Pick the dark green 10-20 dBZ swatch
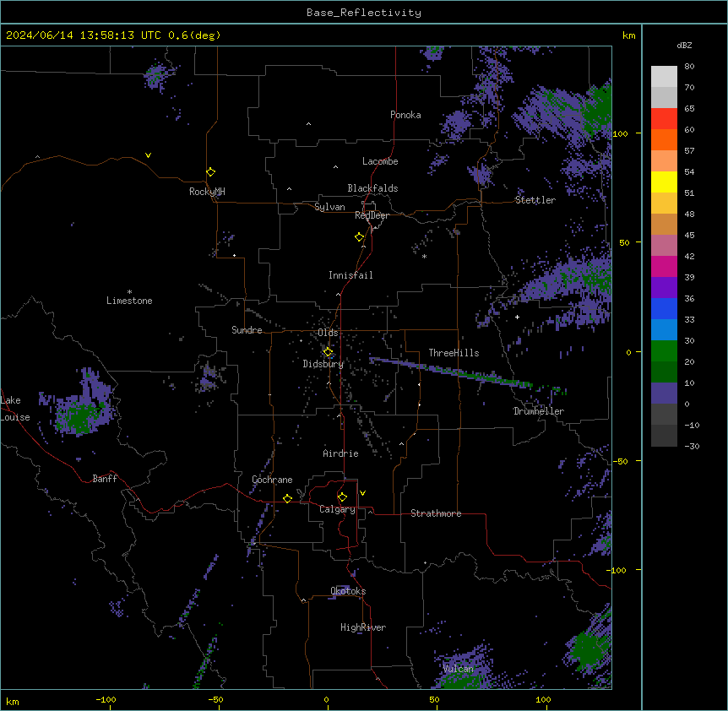The width and height of the screenshot is (728, 711). point(664,372)
